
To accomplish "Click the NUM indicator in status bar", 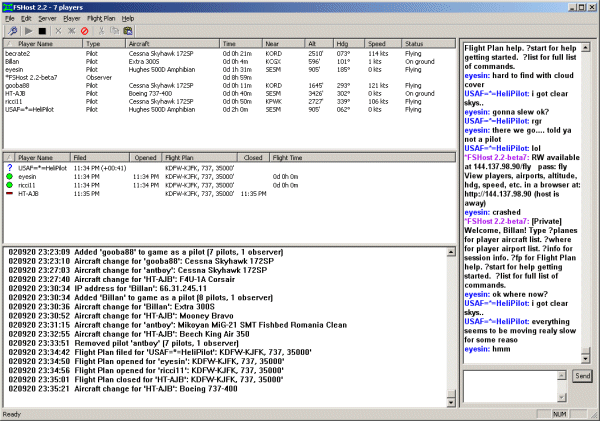I will click(x=559, y=414).
